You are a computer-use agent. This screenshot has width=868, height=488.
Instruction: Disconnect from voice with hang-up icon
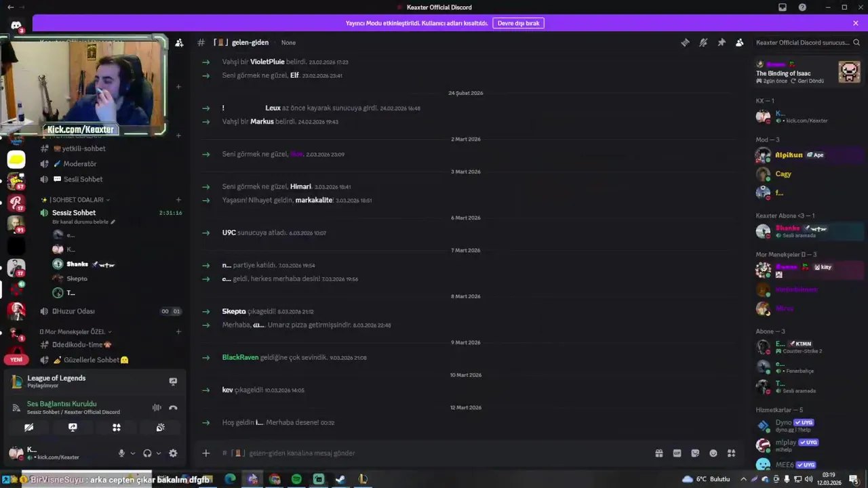point(173,407)
